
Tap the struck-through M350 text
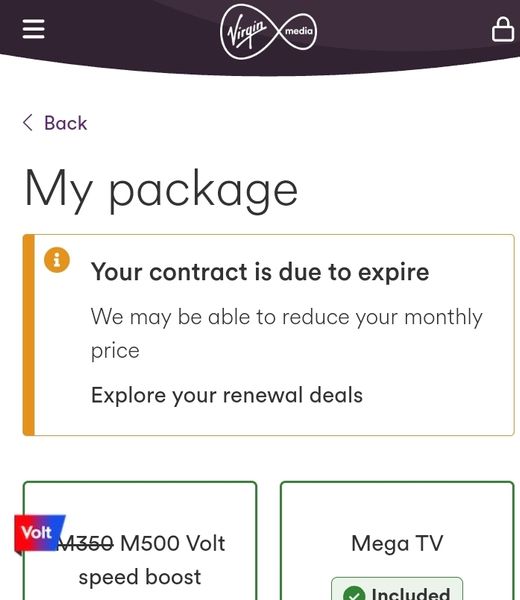click(x=85, y=543)
